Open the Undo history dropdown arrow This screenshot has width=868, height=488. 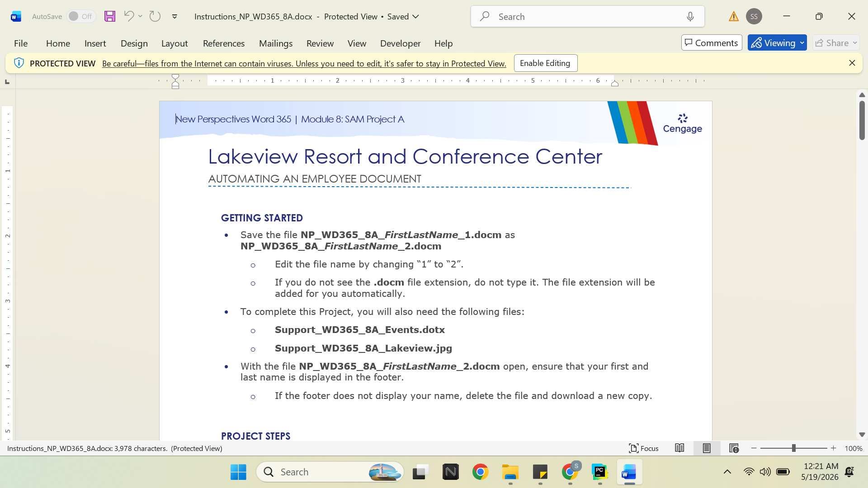[x=141, y=16]
